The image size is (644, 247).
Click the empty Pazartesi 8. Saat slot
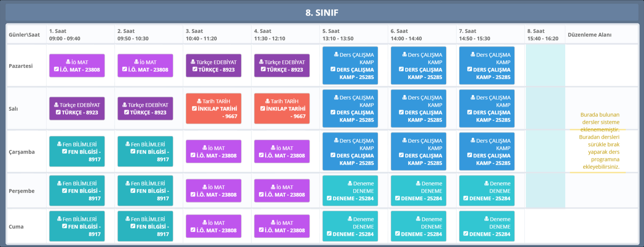click(x=545, y=66)
